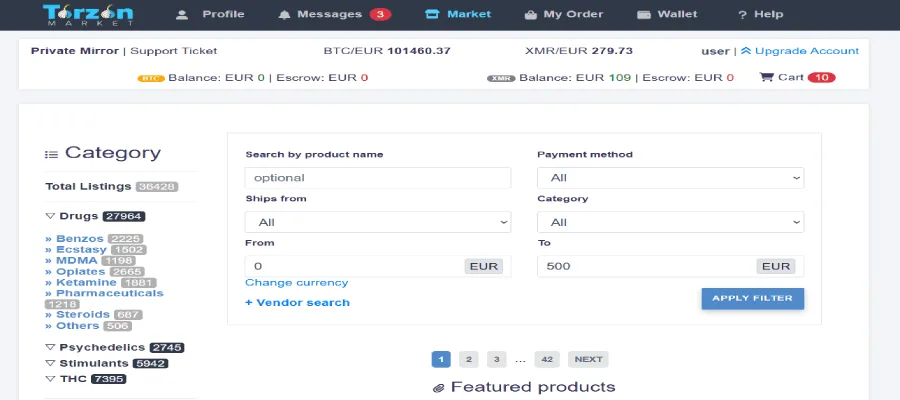The height and width of the screenshot is (400, 900).
Task: Click the NEXT pagination button
Action: coord(588,359)
